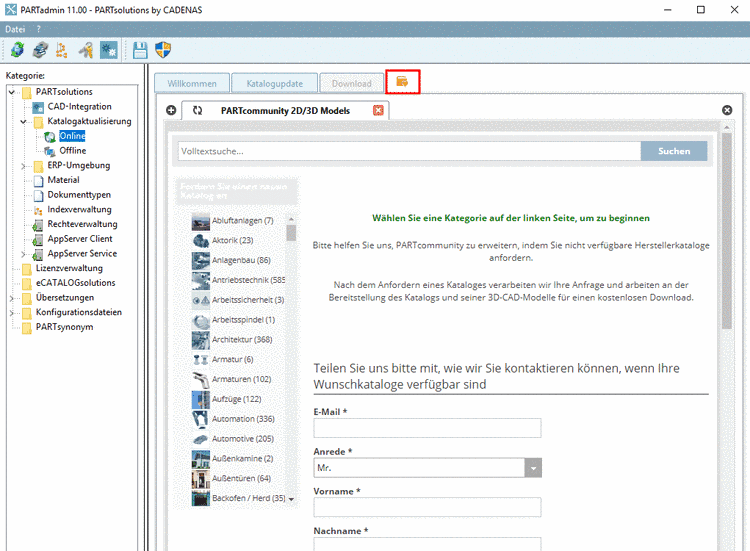Select AppServer Client in the tree
Screen dimensions: 750x551
coord(80,239)
